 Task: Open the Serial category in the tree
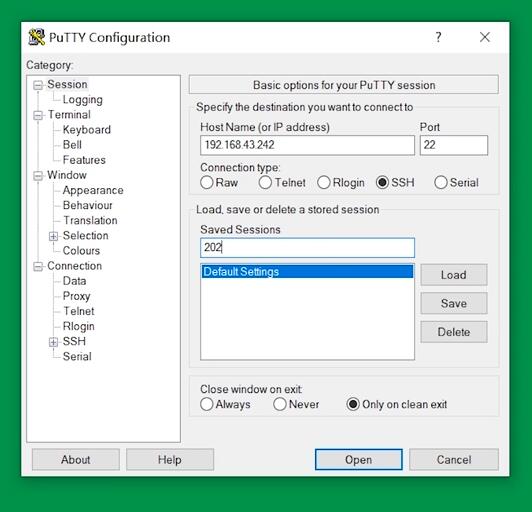[77, 357]
